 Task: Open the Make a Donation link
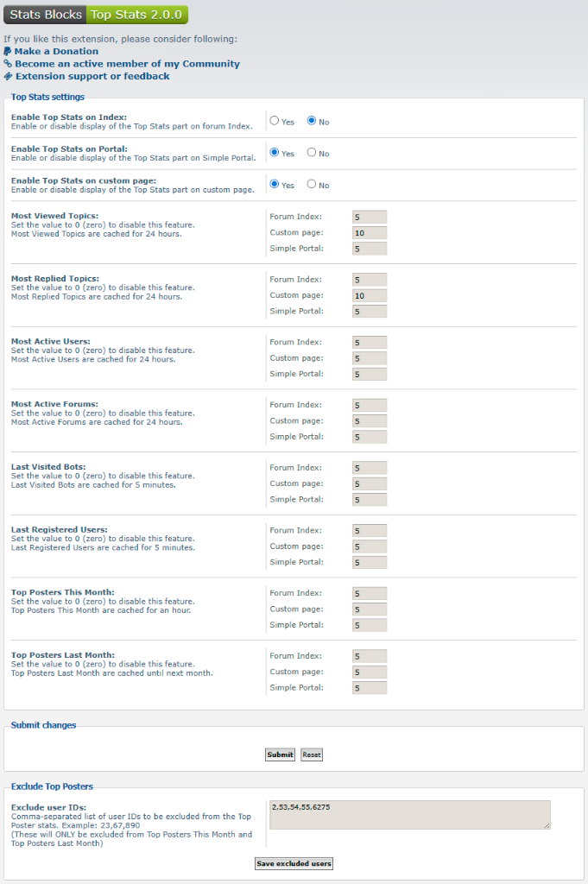56,51
